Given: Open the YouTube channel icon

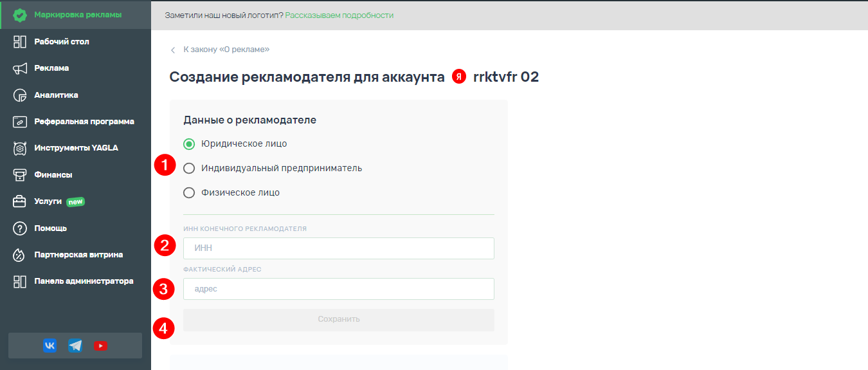Looking at the screenshot, I should tap(100, 346).
